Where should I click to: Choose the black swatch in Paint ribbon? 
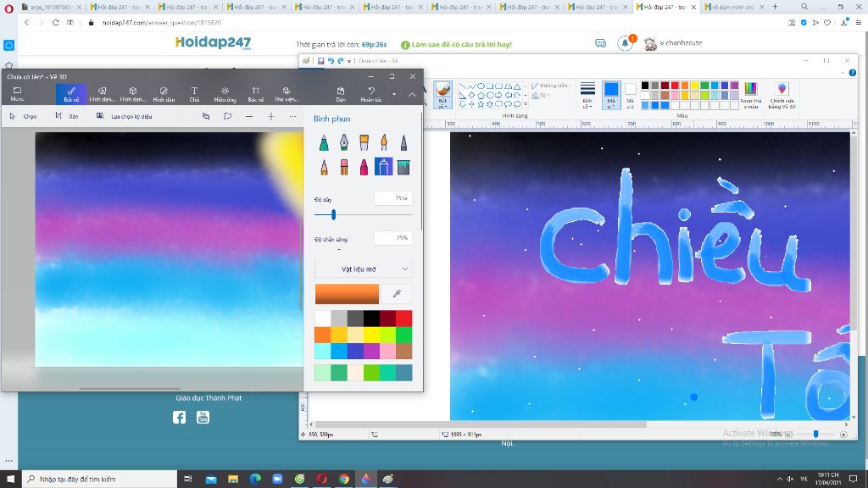click(645, 86)
